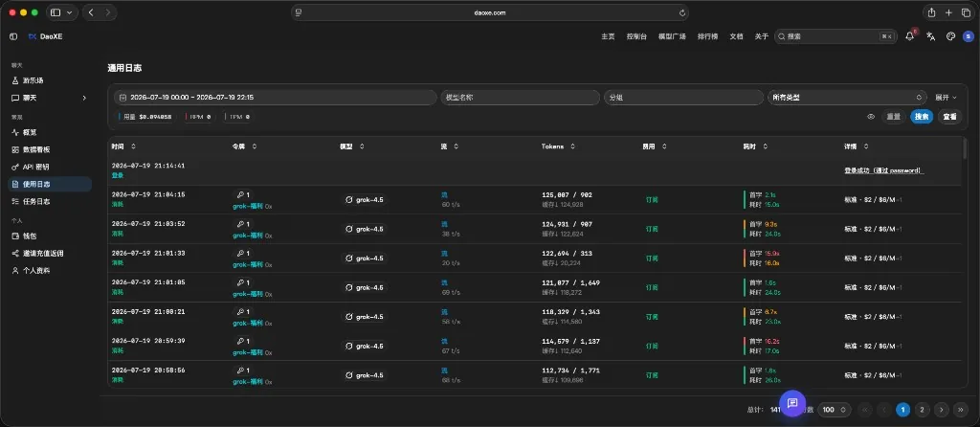Viewport: 980px width, 427px height.
Task: Open 文档 in top navigation
Action: (x=736, y=37)
